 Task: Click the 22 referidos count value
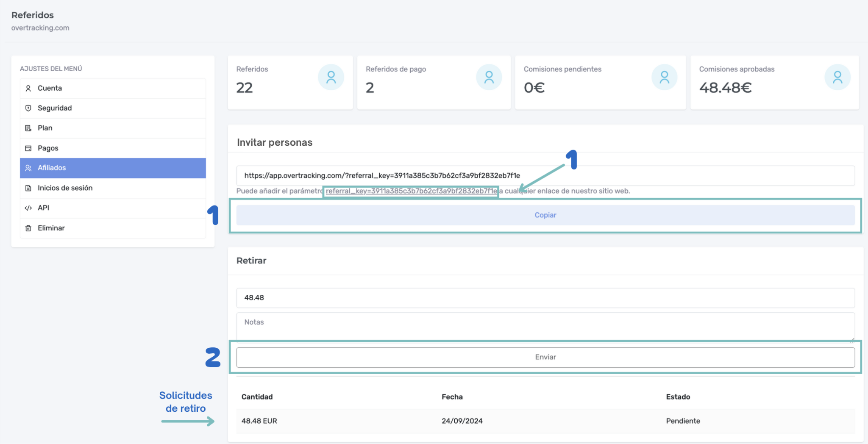click(245, 88)
